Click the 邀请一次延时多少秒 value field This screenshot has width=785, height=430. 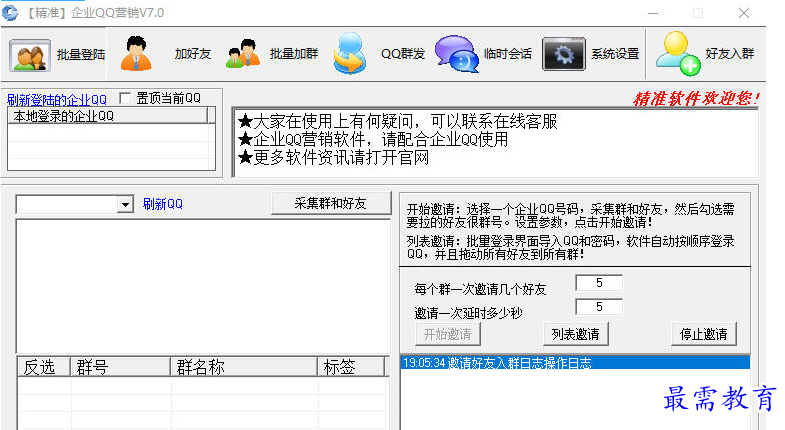[x=599, y=307]
